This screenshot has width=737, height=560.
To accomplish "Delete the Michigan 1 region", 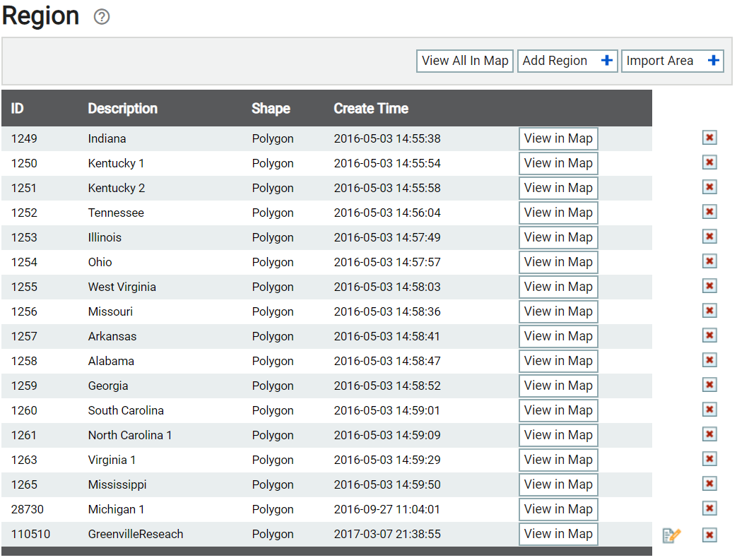I will point(709,508).
